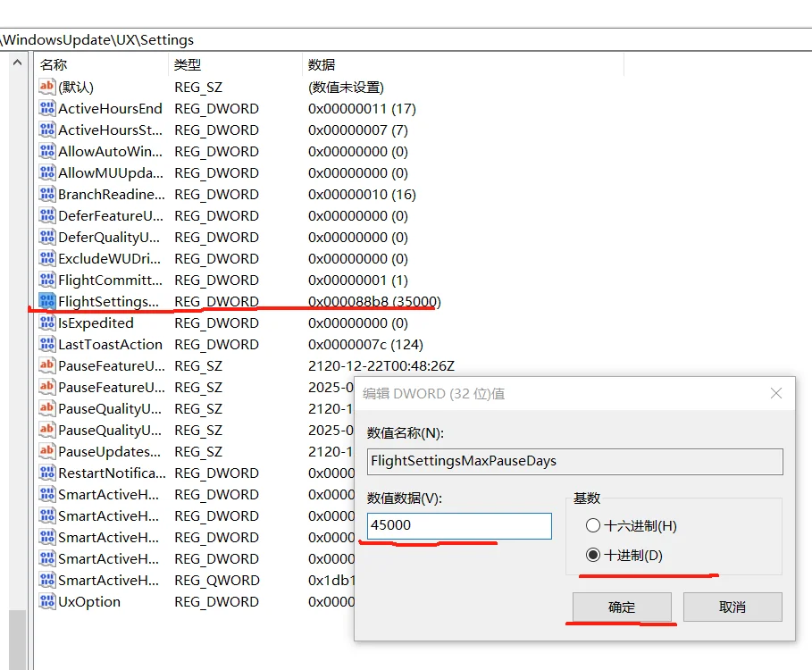Image resolution: width=812 pixels, height=670 pixels.
Task: Click the LastToastAction DWORD icon
Action: click(46, 344)
